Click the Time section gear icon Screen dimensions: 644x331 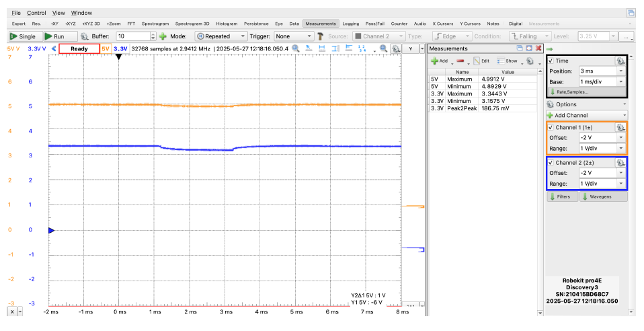pos(620,61)
